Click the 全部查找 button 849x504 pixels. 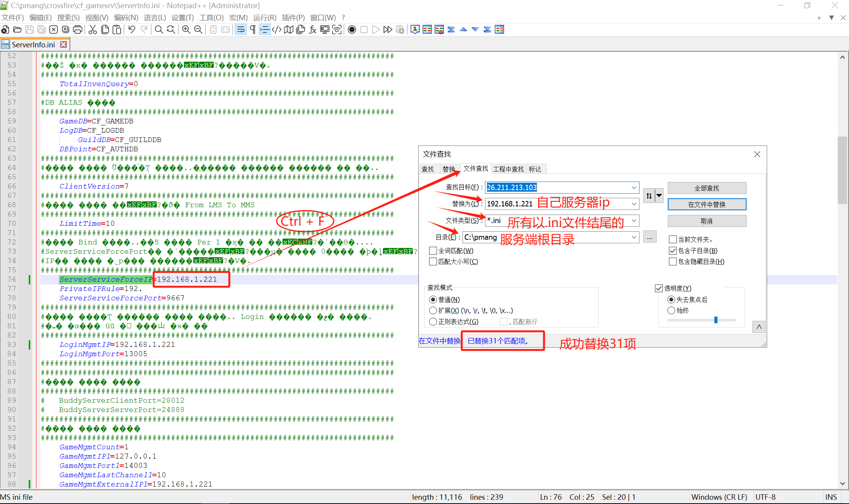click(x=707, y=188)
